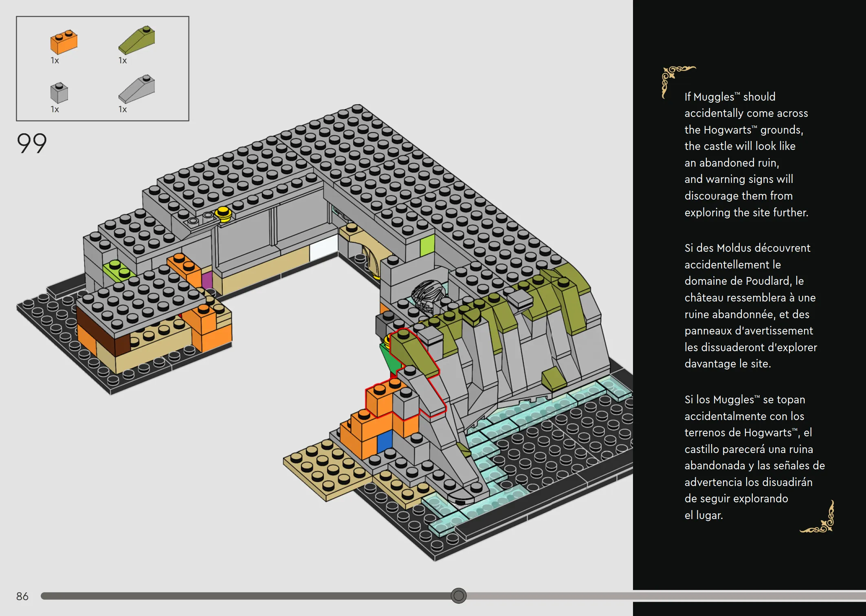Click the '1x' label under the gray 1x1 brick
This screenshot has height=616, width=866.
tap(55, 110)
